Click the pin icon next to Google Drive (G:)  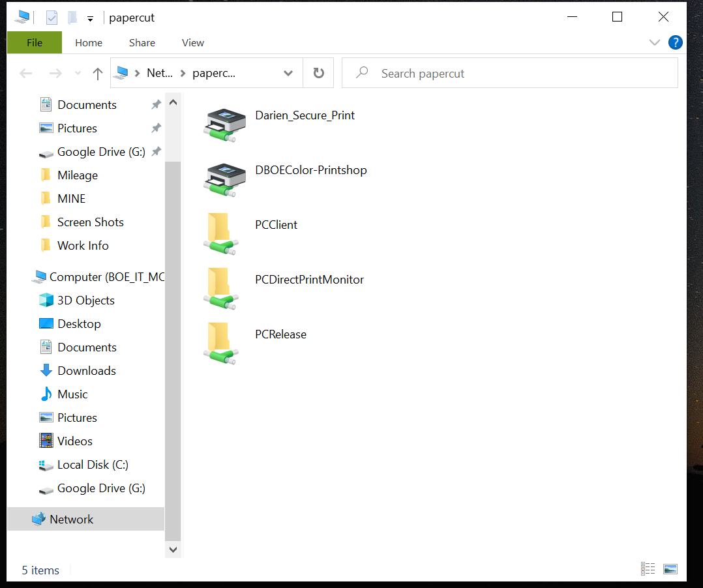coord(156,151)
